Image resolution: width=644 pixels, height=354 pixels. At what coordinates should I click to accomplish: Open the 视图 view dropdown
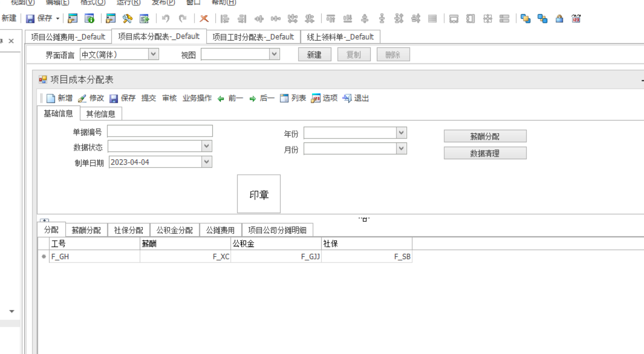[x=274, y=54]
